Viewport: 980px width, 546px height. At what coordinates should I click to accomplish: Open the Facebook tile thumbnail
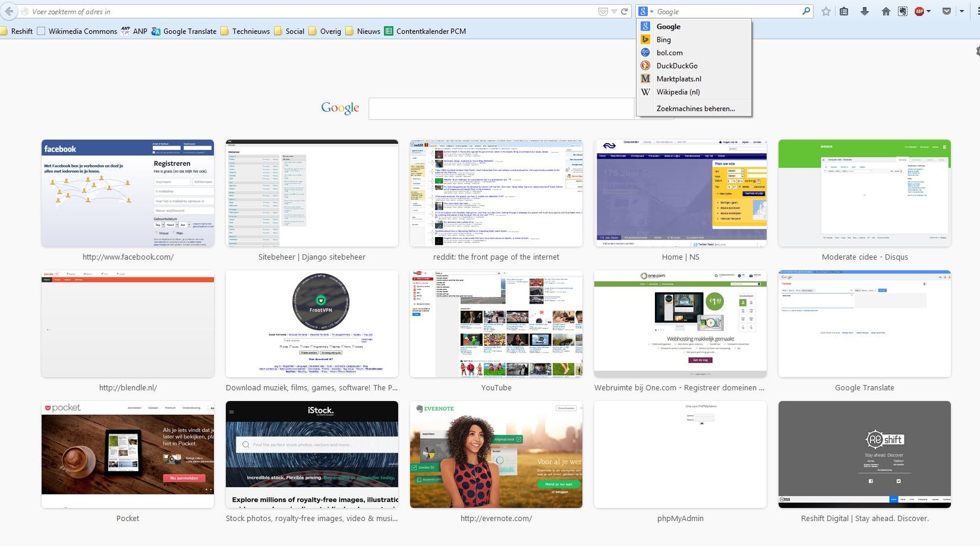click(x=128, y=193)
